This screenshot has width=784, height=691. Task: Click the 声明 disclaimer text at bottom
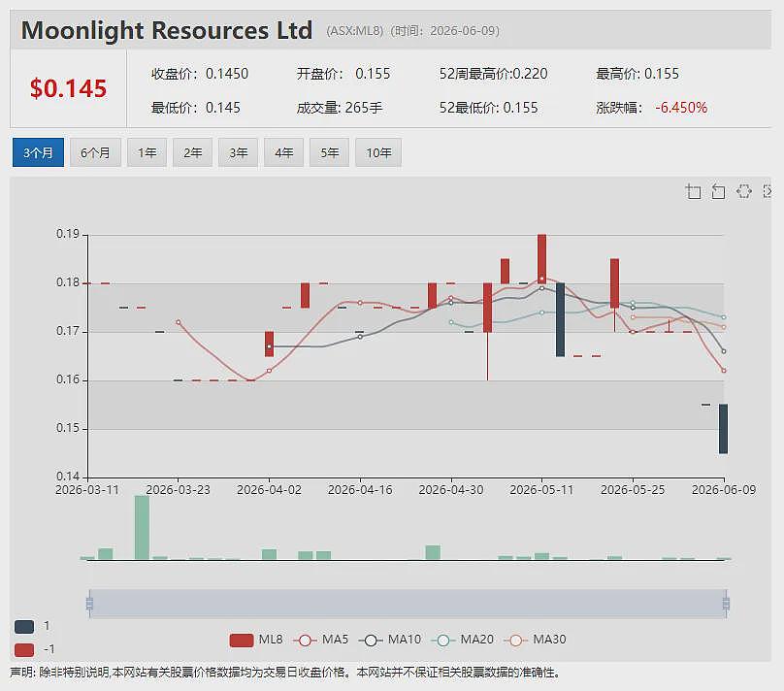point(284,673)
